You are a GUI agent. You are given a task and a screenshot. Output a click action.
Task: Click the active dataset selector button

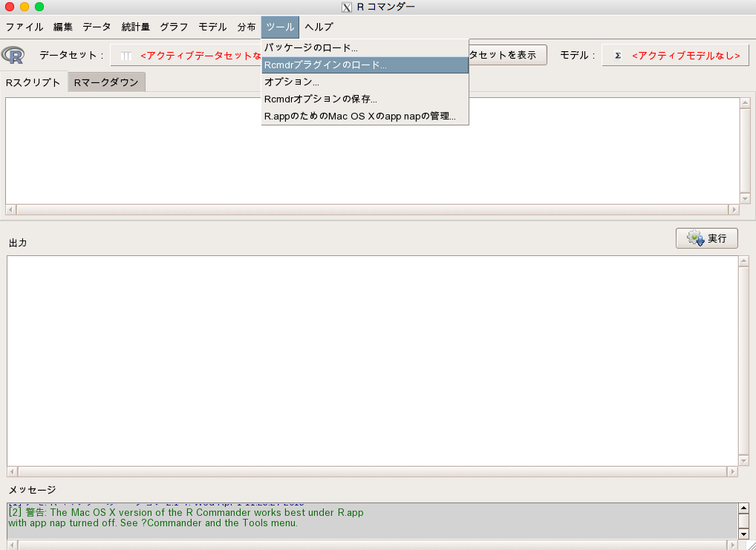pyautogui.click(x=186, y=56)
